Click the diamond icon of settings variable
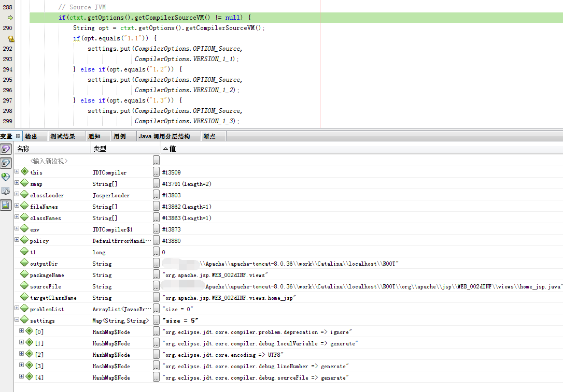The image size is (563, 392). (x=24, y=320)
